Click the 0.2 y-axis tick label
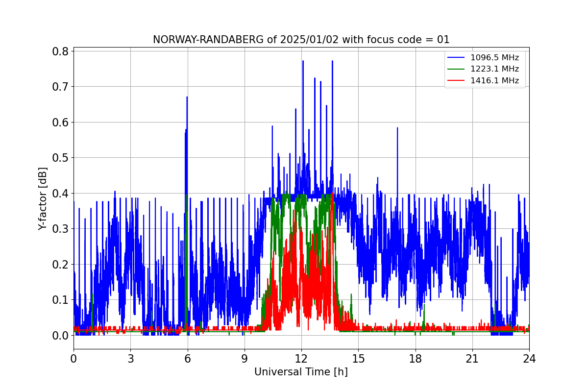This screenshot has height=392, width=588. click(60, 264)
